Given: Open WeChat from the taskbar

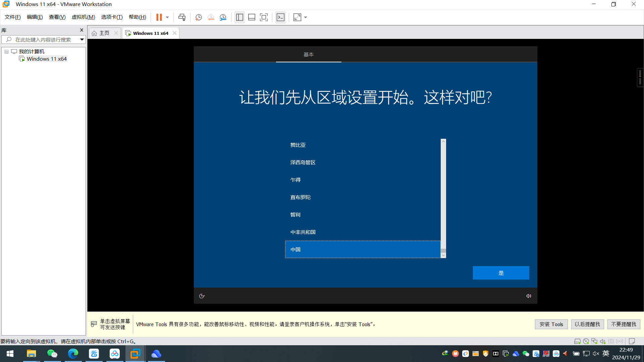Looking at the screenshot, I should pos(52,354).
